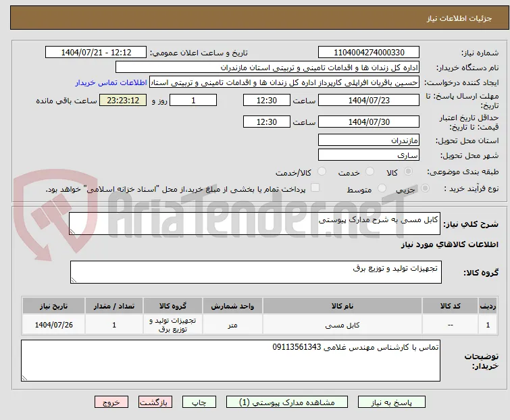Click the 'کابل مسی' cell in the table

point(342,325)
